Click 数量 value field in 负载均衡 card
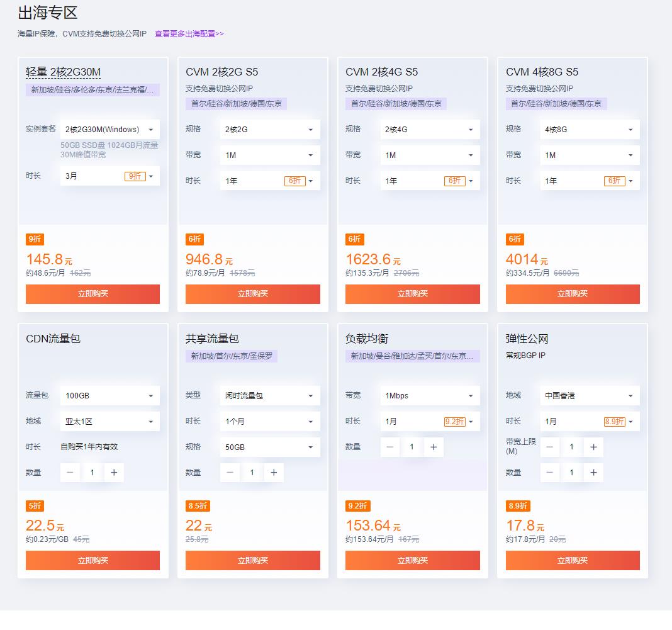The width and height of the screenshot is (672, 630). coord(412,447)
